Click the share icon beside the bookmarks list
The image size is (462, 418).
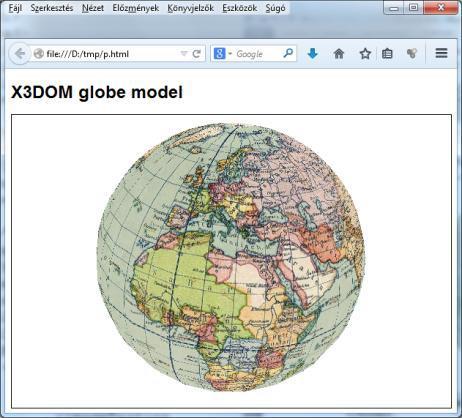point(412,54)
